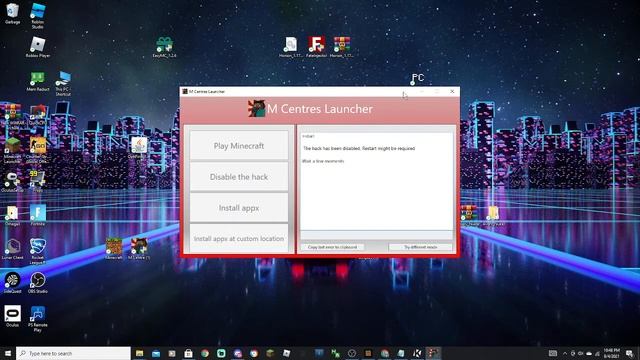640x360 pixels.
Task: Open the Minecraft Launcher grass block icon
Action: [x=12, y=150]
